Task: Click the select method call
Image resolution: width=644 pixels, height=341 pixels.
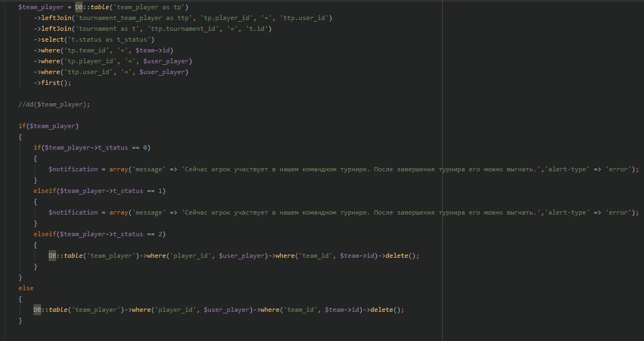Action: (x=52, y=39)
